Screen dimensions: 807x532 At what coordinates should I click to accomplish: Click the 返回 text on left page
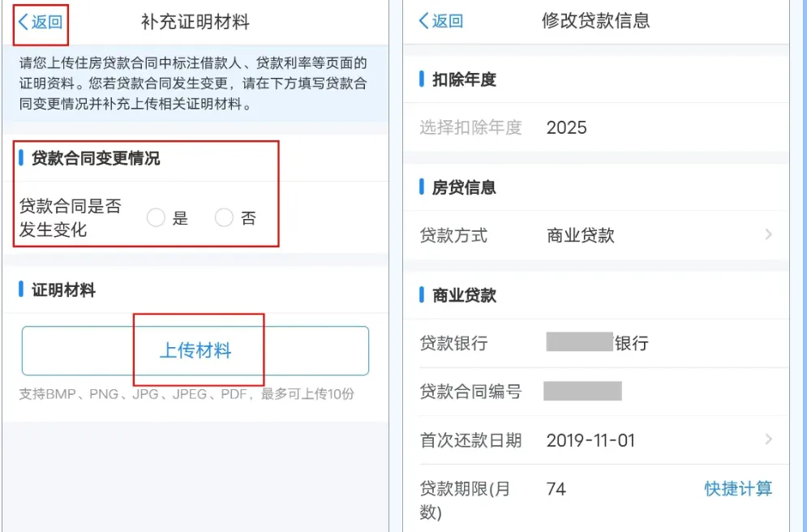click(47, 22)
